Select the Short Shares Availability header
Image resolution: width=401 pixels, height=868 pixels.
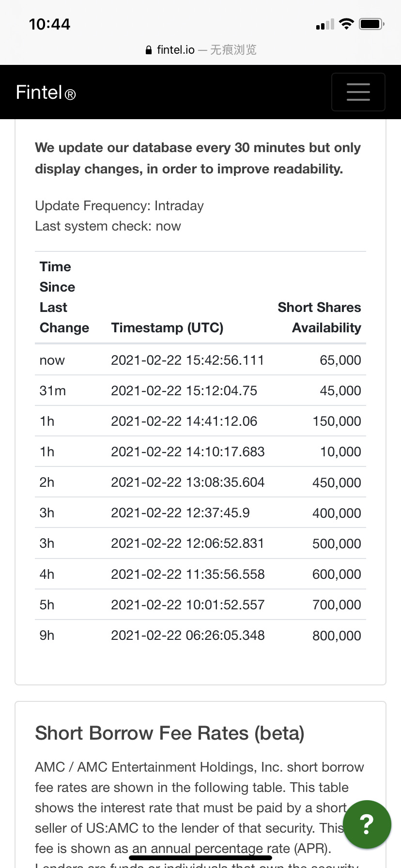[x=320, y=318]
